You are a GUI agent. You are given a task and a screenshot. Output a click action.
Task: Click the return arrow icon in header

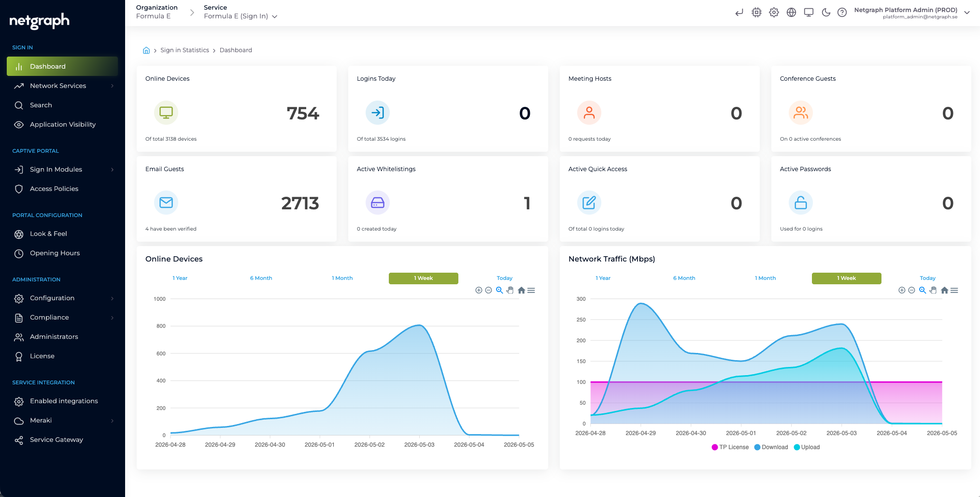739,13
